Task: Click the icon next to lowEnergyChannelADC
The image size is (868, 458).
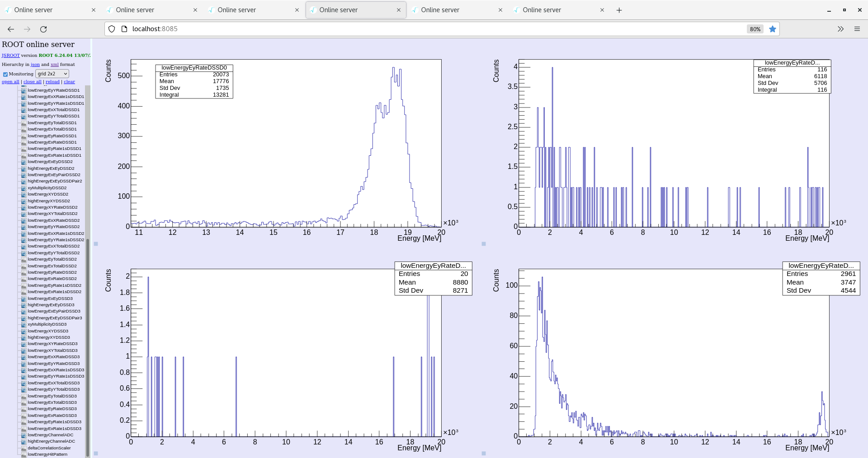Action: 24,435
